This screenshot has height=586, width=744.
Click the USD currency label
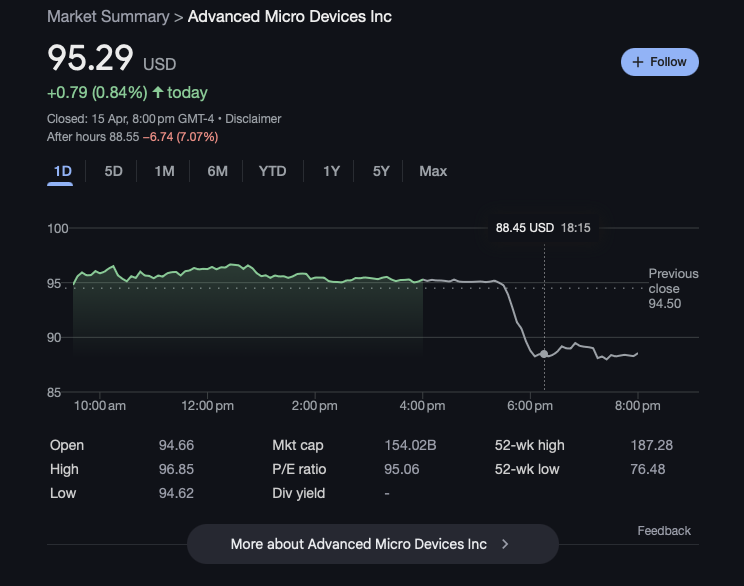click(159, 64)
